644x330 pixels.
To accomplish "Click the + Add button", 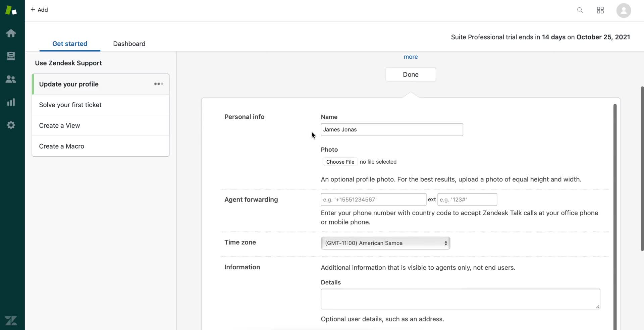I will click(39, 10).
